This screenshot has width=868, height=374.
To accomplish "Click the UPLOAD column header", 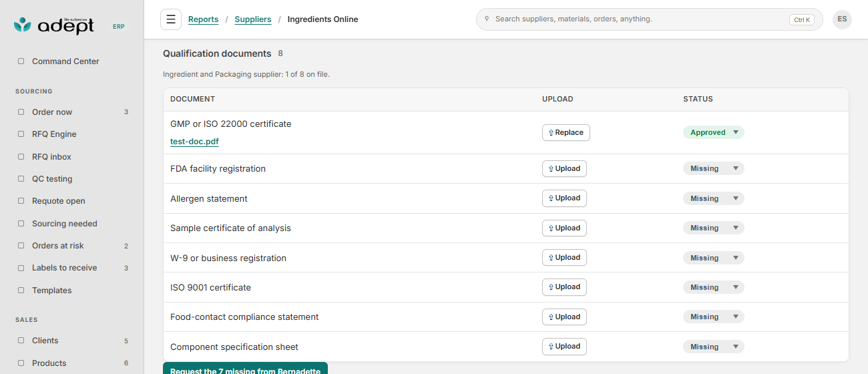I will click(x=558, y=99).
